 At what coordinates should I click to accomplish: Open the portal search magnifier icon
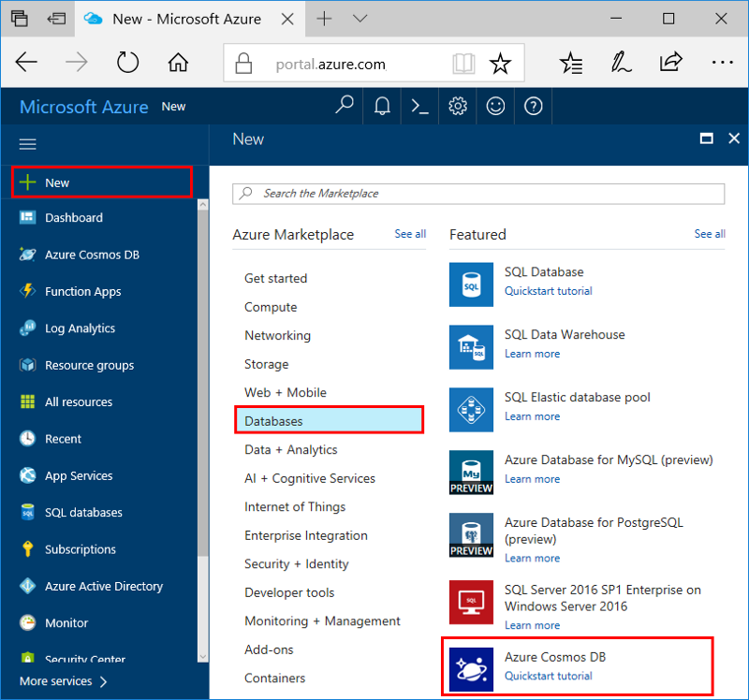345,106
